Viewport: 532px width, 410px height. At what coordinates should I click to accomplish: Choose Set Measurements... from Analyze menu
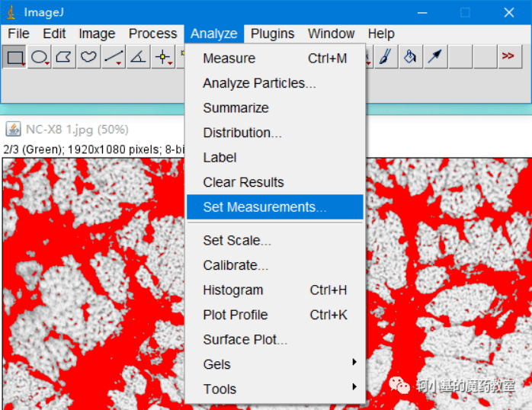264,207
